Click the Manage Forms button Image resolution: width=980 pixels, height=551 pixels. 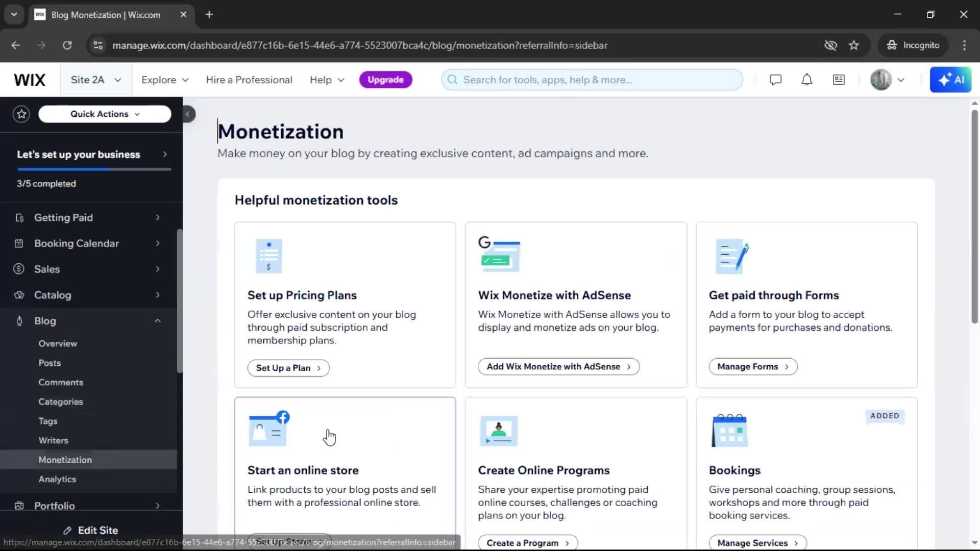click(753, 366)
